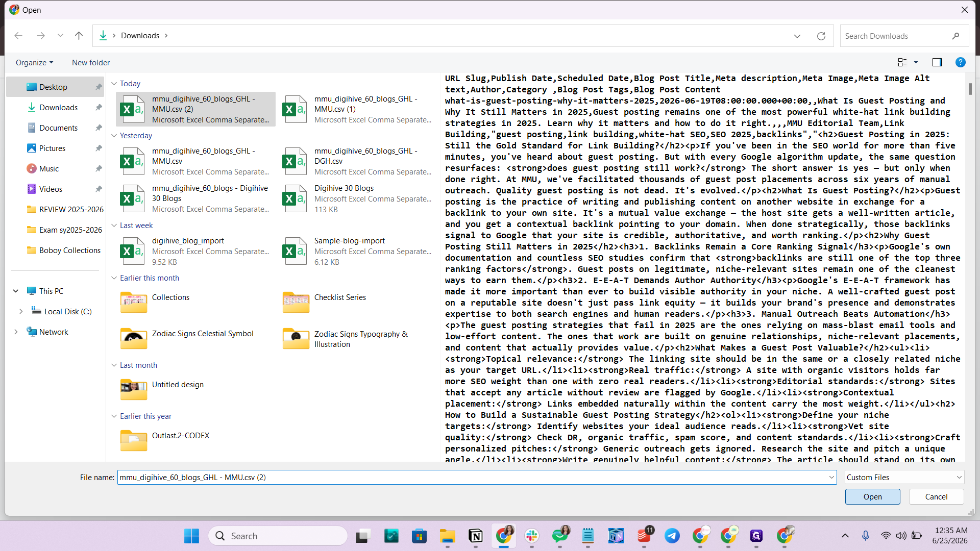Viewport: 980px width, 551px height.
Task: Open Pictures in the navigation pane
Action: point(55,148)
